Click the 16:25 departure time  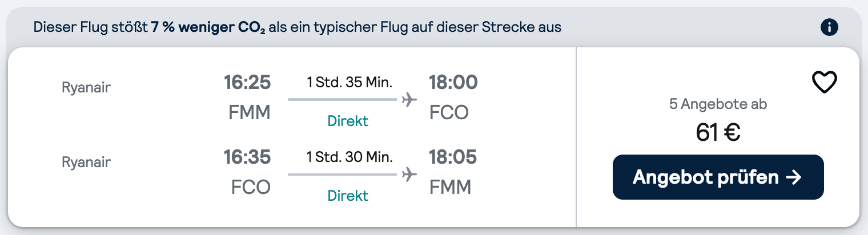coord(247,83)
